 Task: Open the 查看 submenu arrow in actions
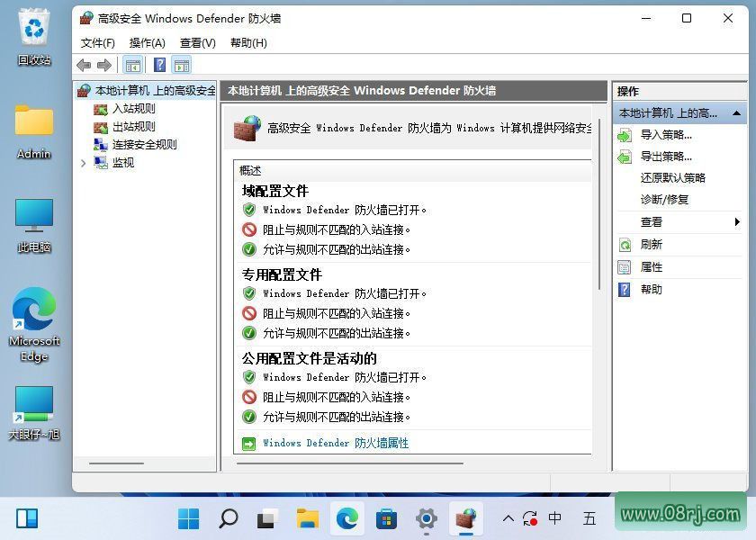[x=737, y=221]
